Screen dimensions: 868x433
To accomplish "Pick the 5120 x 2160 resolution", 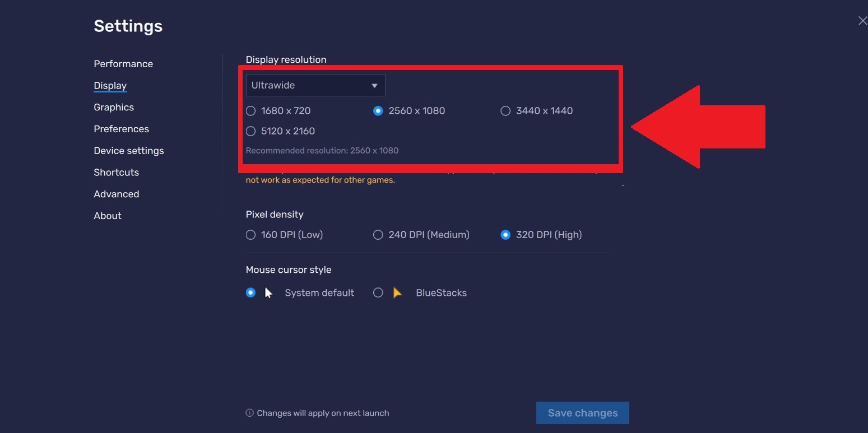I will [x=251, y=131].
